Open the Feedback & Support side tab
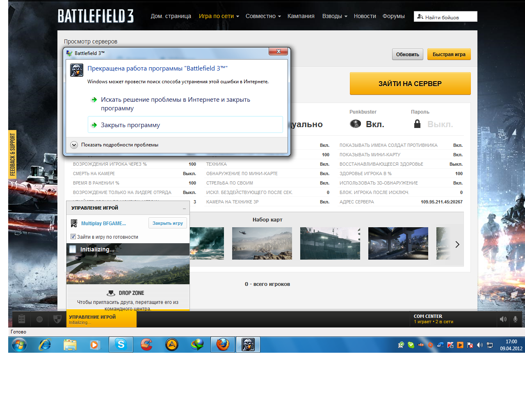The image size is (525, 420). click(x=12, y=154)
